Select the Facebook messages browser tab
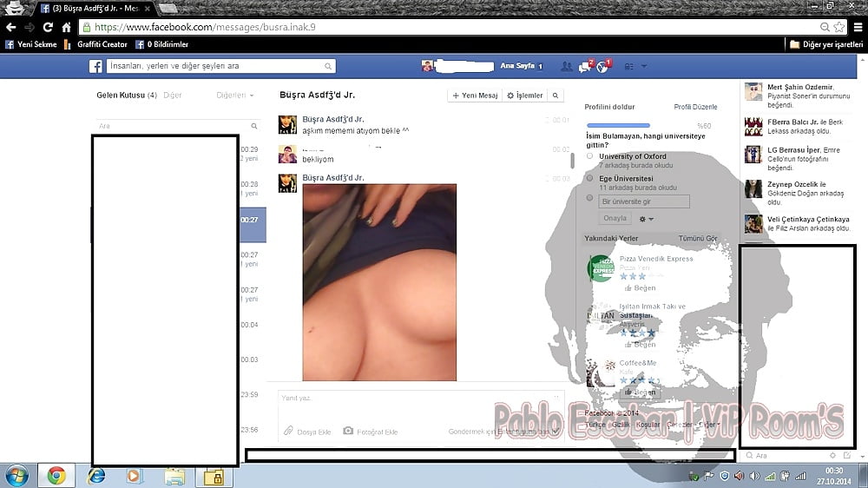The width and height of the screenshot is (868, 488). (x=95, y=9)
